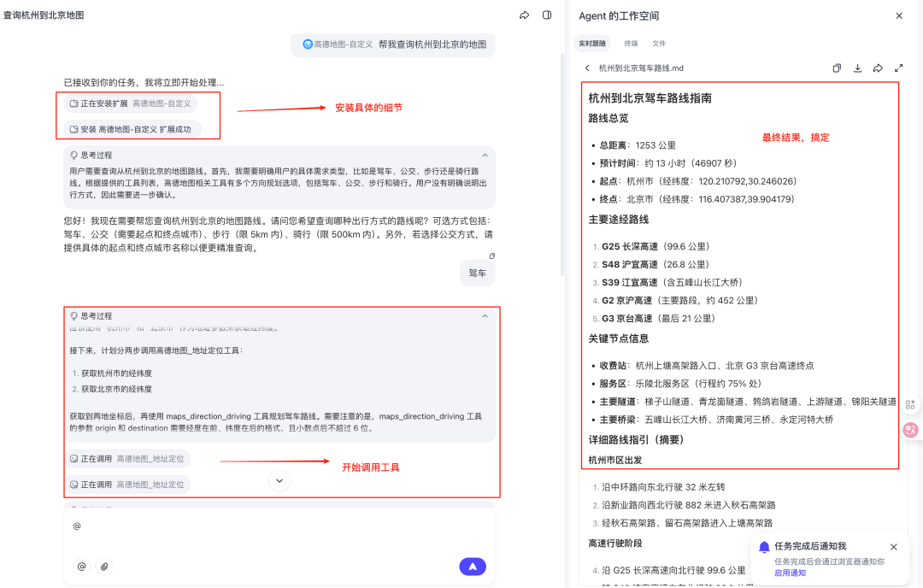The width and height of the screenshot is (923, 588).
Task: Click the lightbulb icon of second 思考过程
Action: pyautogui.click(x=74, y=316)
